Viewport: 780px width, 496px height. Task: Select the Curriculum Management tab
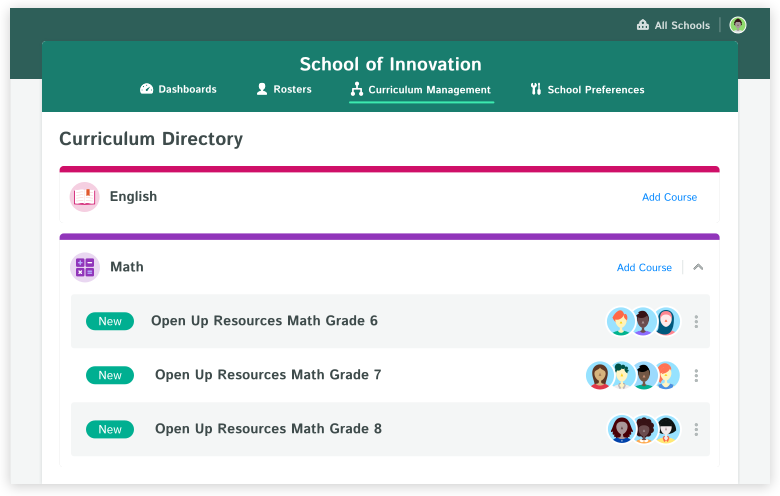coord(421,90)
